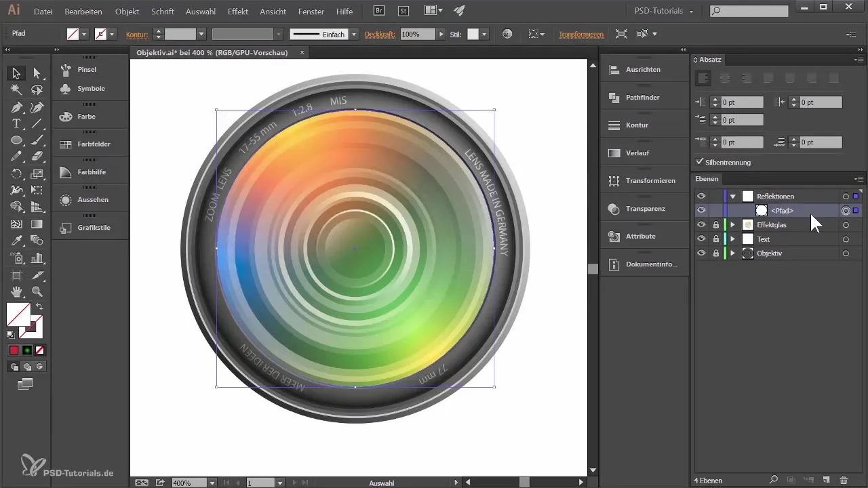Unlock the Effektglas layer
This screenshot has height=488, width=868.
point(715,225)
